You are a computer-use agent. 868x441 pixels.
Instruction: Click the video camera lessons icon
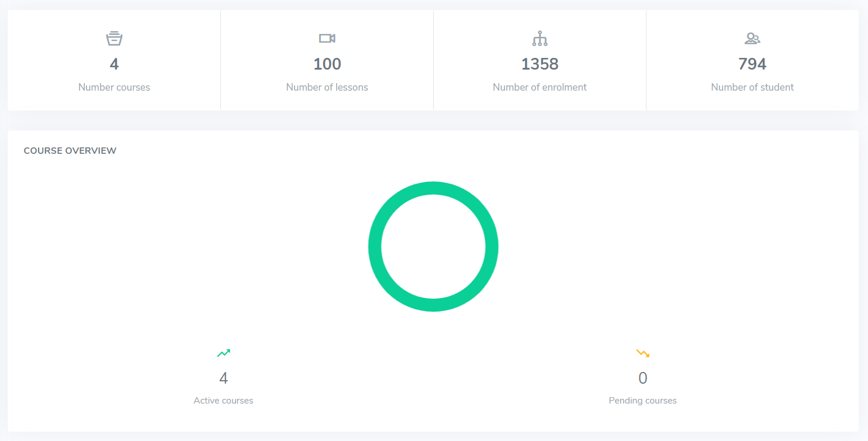click(327, 39)
